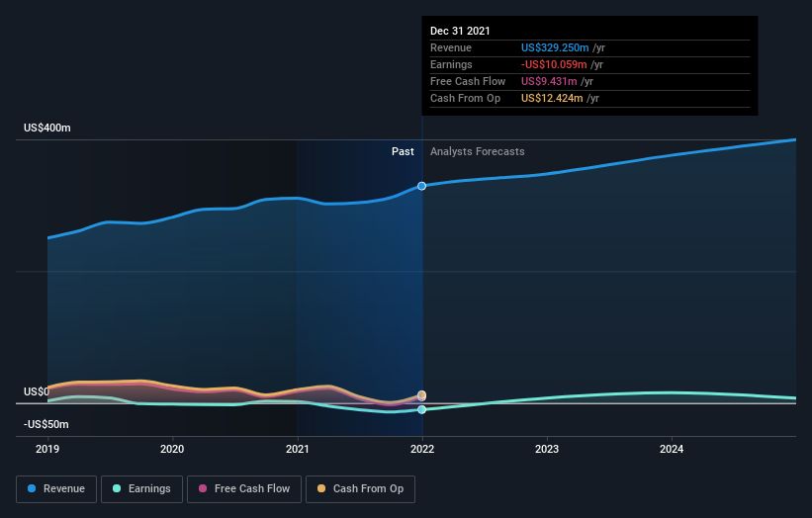
Task: Toggle the Revenue legend button
Action: 56,489
